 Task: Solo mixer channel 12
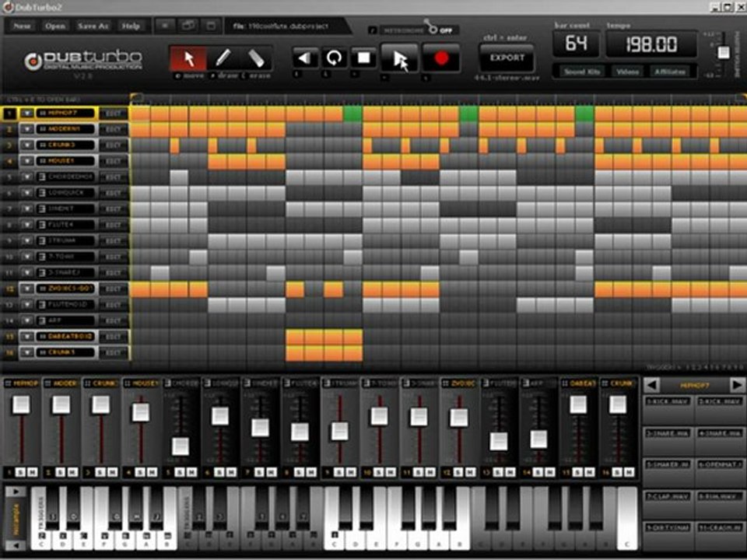point(458,472)
